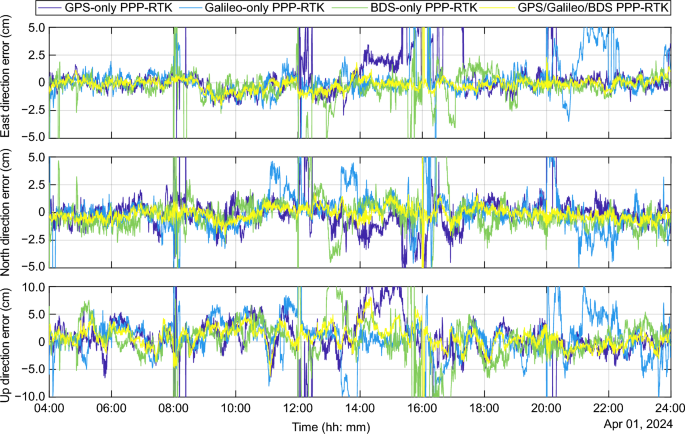This screenshot has width=685, height=434.
Task: Click the 24:00 time tick label
Action: 670,408
